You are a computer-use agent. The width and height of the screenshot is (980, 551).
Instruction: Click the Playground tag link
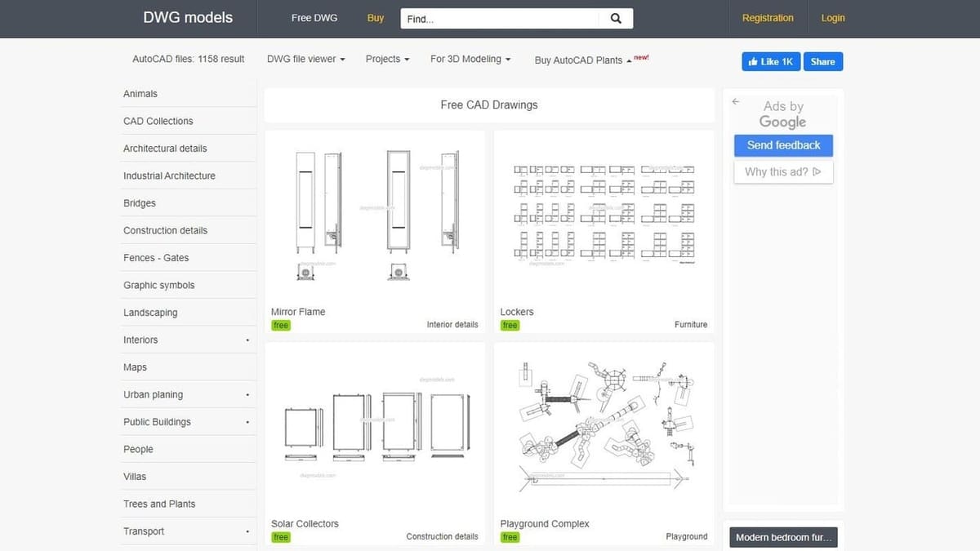pos(687,536)
